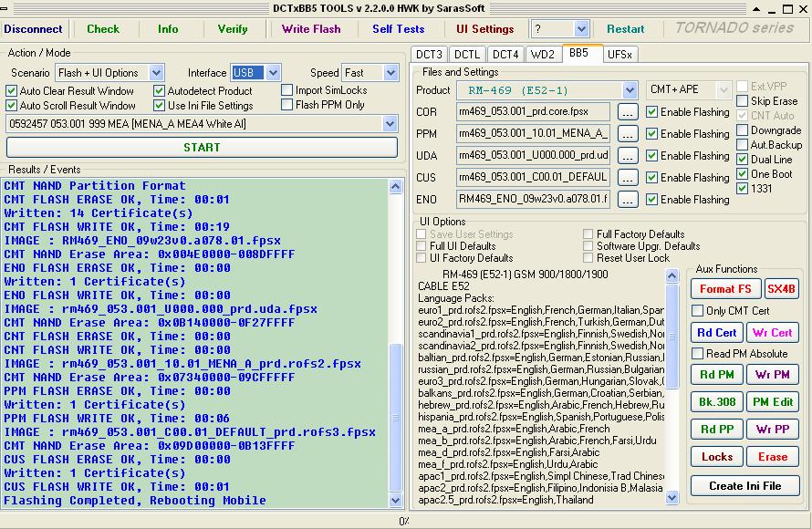
Task: Click Create Ini File
Action: [744, 486]
